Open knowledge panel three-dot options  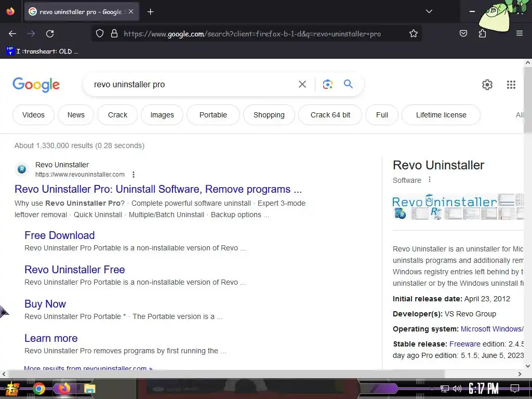(x=430, y=179)
